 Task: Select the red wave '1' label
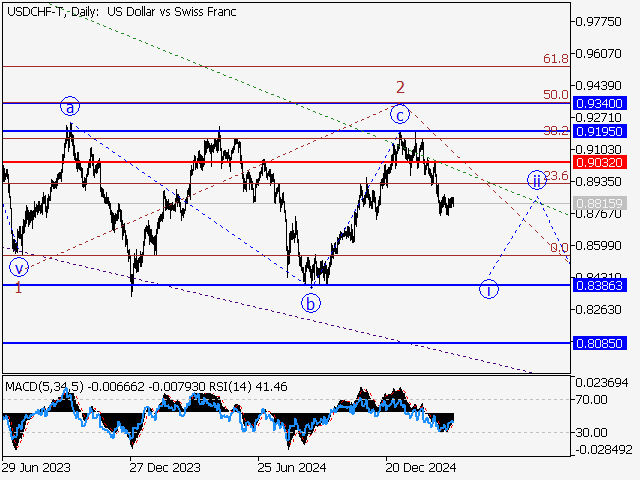(18, 288)
